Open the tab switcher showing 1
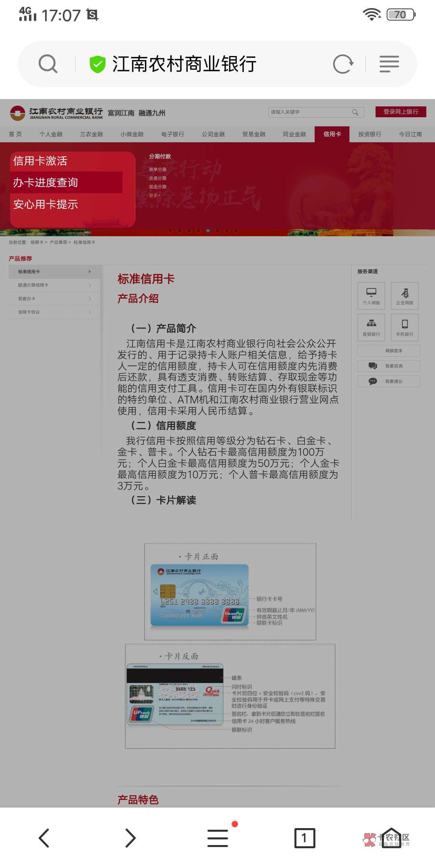This screenshot has height=868, width=435. (304, 838)
